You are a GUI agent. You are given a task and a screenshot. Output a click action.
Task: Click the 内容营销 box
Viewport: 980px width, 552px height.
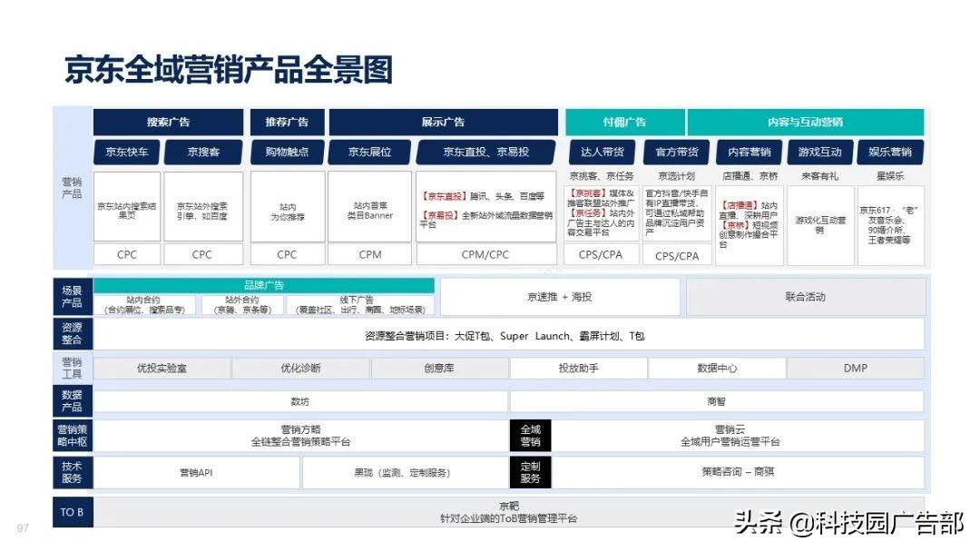point(750,152)
